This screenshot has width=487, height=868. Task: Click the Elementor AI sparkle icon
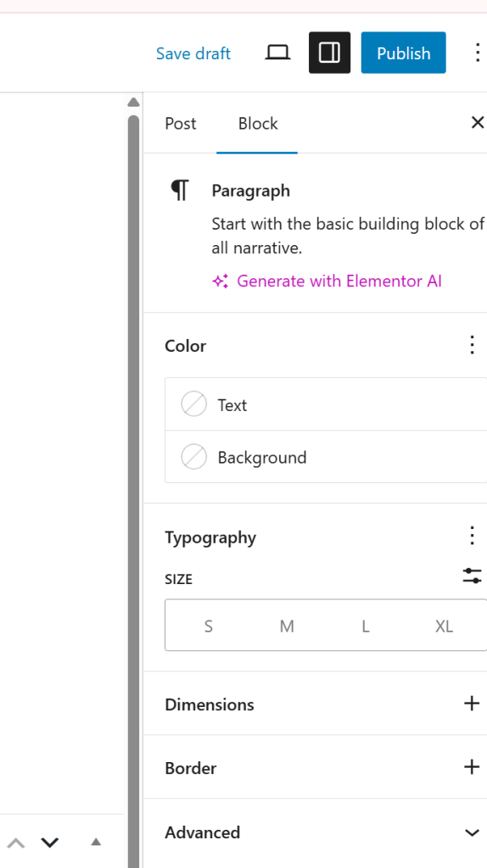[221, 281]
